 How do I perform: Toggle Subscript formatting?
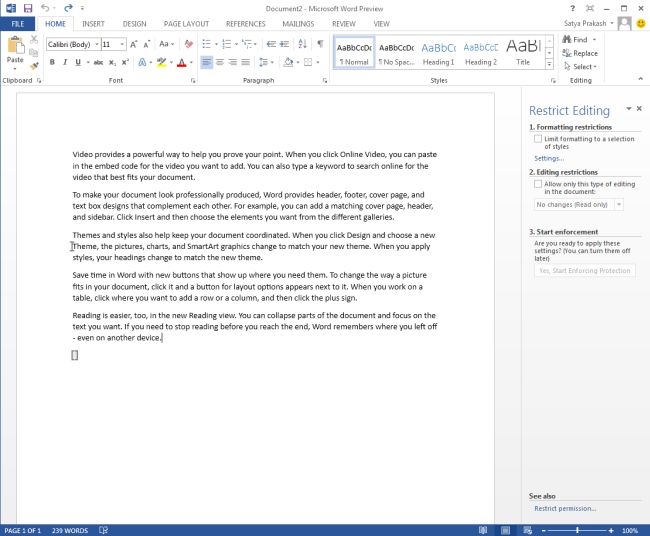point(112,62)
